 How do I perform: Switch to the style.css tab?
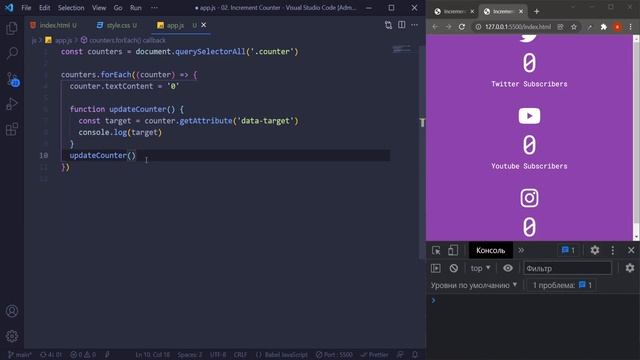coord(118,25)
